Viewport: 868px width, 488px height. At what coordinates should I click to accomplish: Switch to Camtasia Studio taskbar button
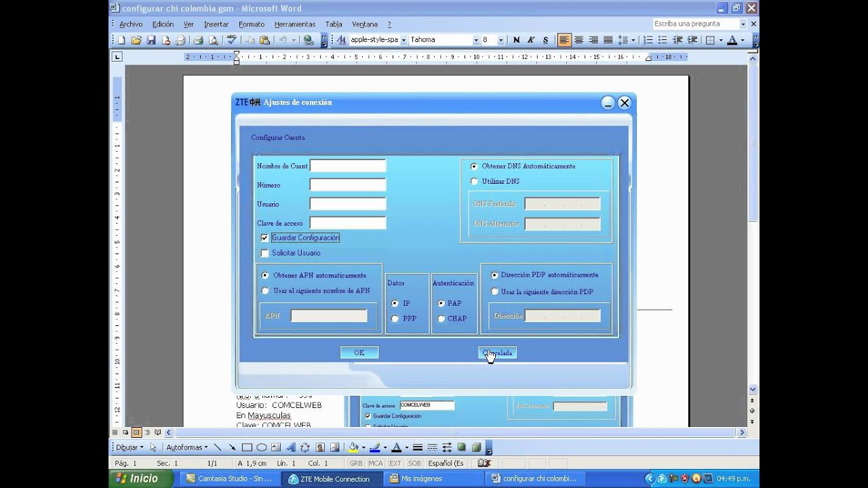(x=229, y=479)
